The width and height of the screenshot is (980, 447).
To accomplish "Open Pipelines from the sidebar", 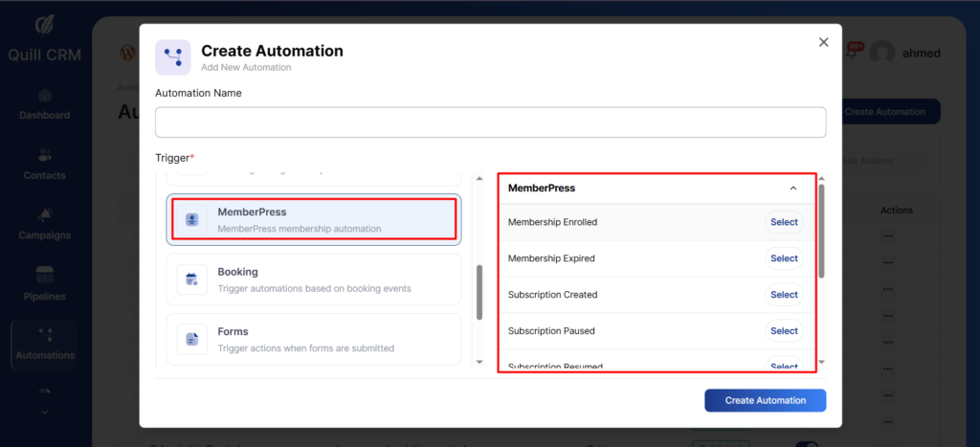I will [45, 284].
